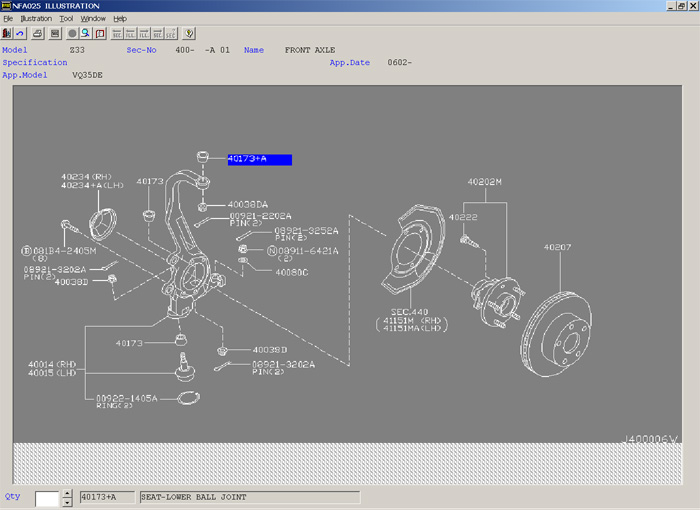Click the magnifier search toolbar icon
Viewport: 700px width, 510px height.
pos(86,33)
